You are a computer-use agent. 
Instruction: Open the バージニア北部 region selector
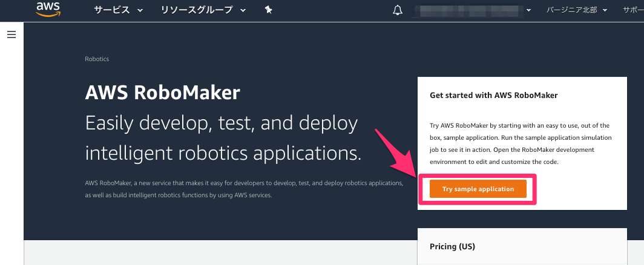point(577,10)
